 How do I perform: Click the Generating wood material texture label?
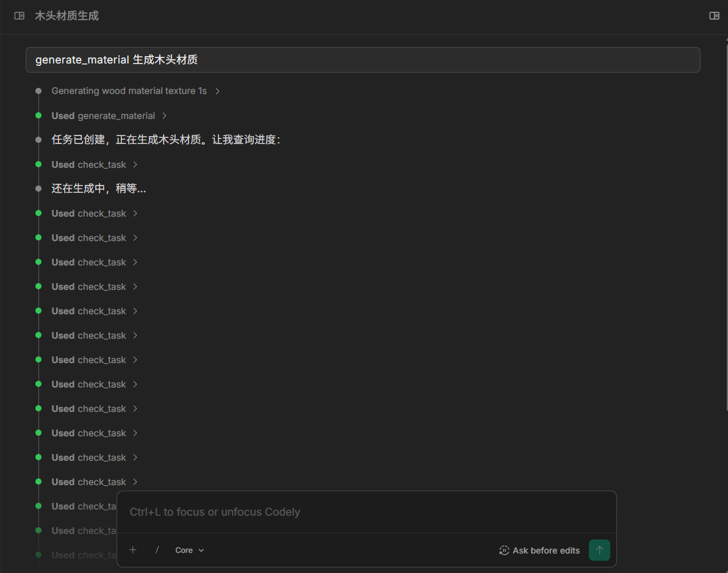[x=129, y=91]
